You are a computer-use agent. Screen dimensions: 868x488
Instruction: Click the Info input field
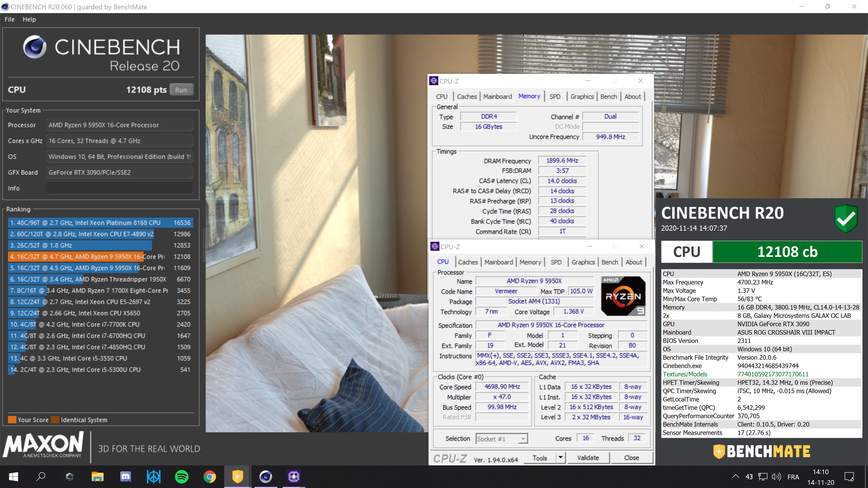(x=119, y=188)
